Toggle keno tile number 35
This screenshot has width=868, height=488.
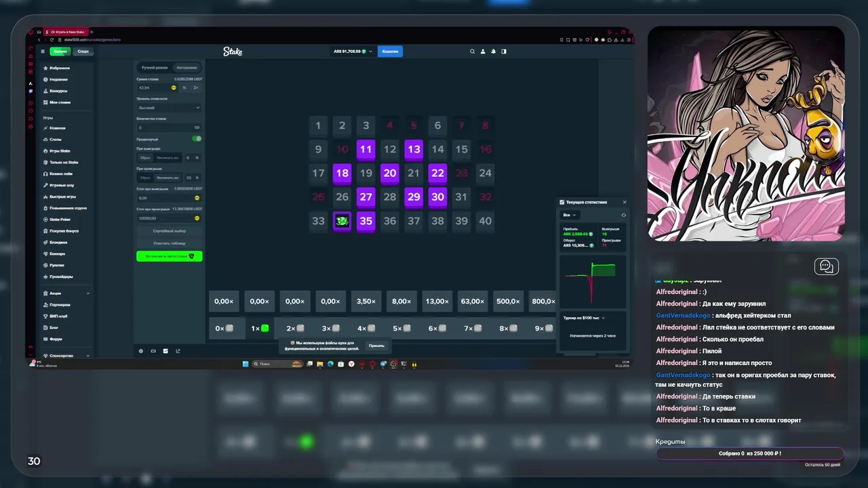(366, 221)
